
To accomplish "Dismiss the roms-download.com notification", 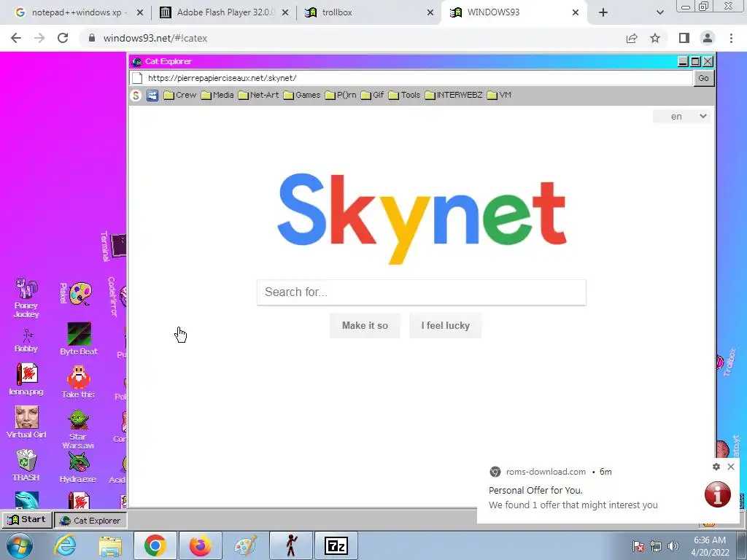I will click(x=731, y=467).
